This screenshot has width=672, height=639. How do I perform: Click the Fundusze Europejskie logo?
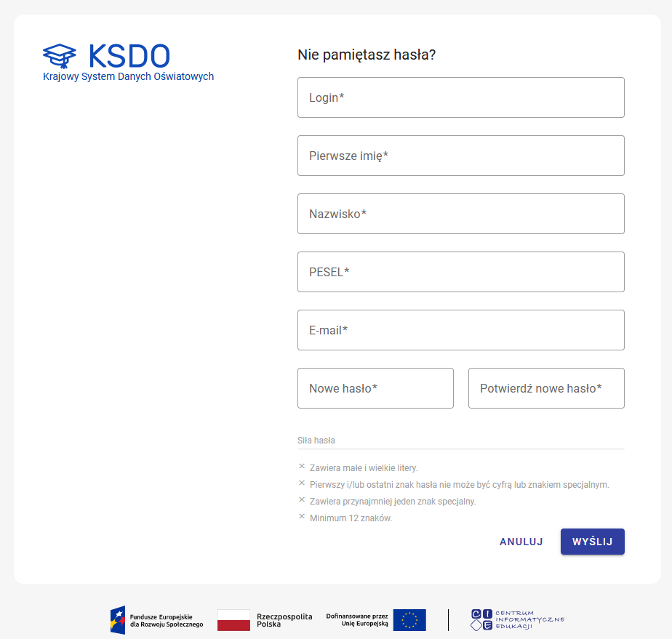point(156,620)
